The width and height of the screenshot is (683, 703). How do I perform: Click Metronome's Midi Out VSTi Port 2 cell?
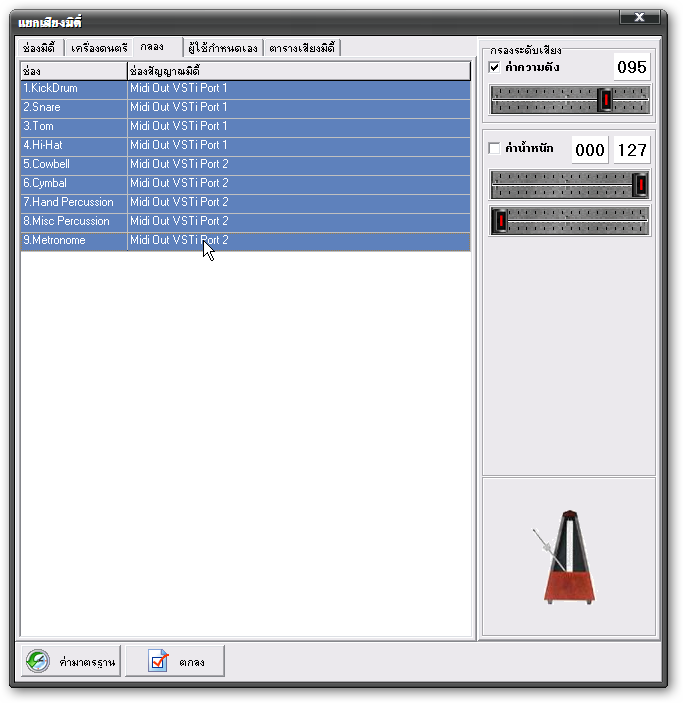click(x=299, y=240)
